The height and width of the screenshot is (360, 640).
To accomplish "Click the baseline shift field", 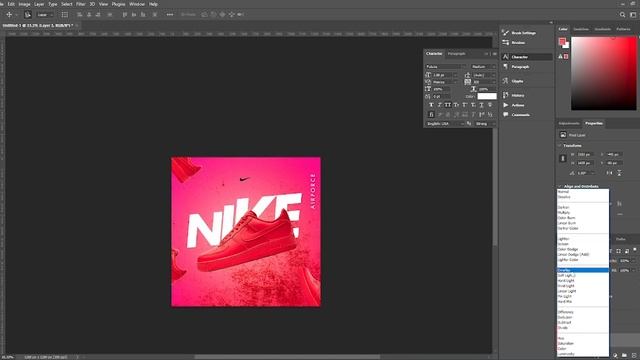I will pos(441,96).
